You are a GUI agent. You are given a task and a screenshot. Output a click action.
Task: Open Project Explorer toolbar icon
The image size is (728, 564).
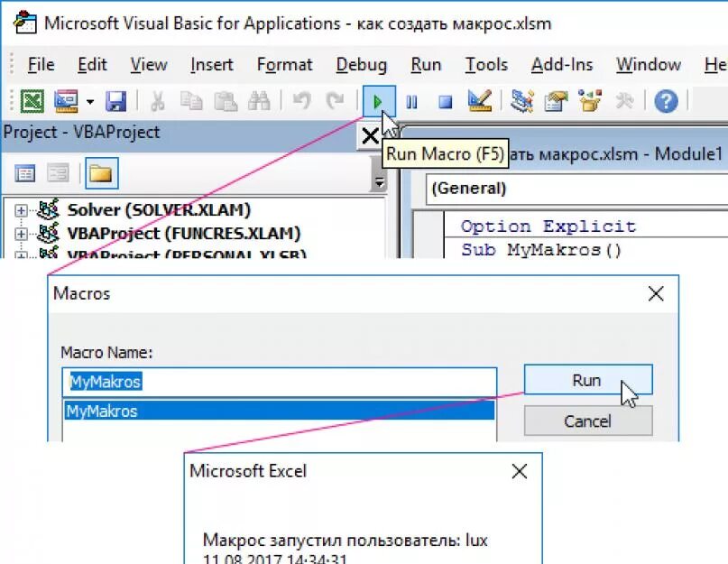coord(522,101)
